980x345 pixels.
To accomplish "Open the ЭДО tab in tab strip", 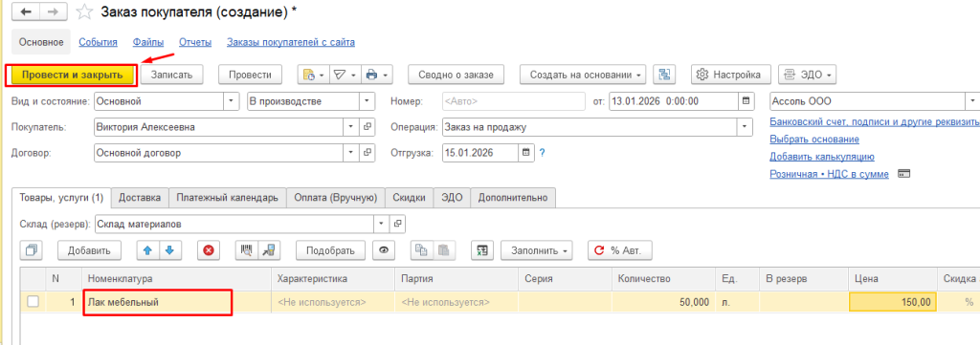I will click(x=452, y=198).
